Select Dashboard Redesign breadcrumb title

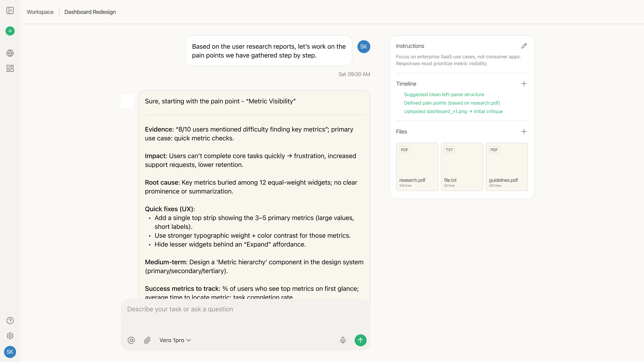pyautogui.click(x=90, y=12)
